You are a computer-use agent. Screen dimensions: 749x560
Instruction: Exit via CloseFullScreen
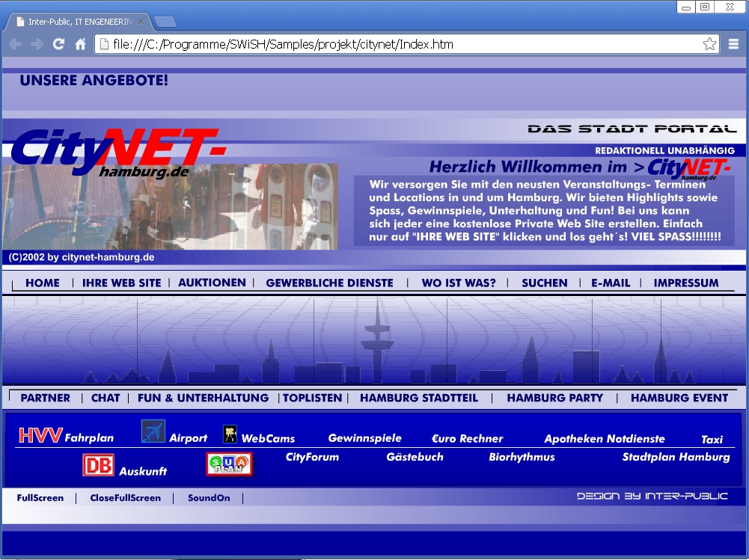pos(125,498)
